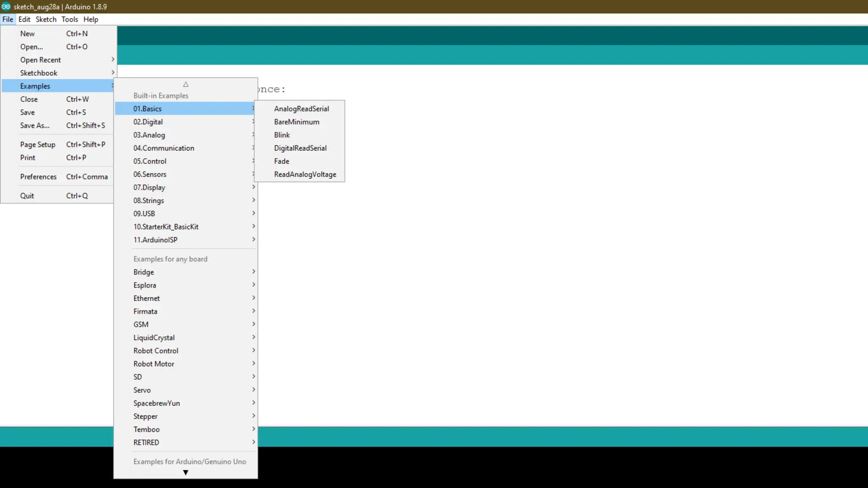Click Preferences in the File menu

point(38,177)
